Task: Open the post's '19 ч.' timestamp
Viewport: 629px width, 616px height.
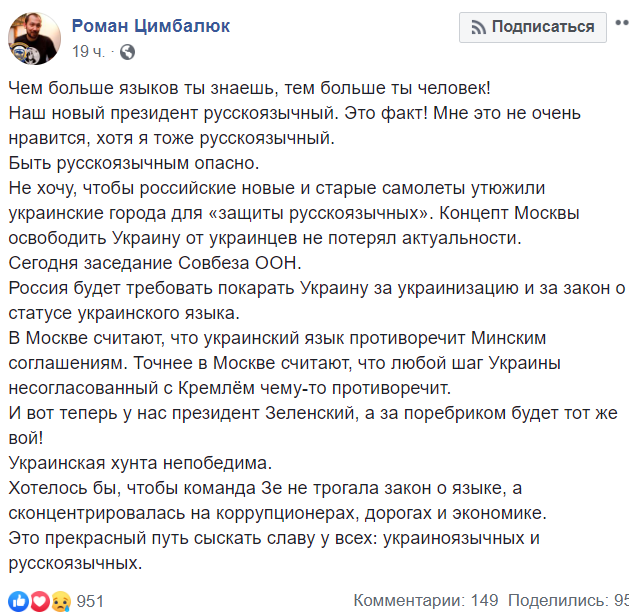Action: click(x=88, y=52)
